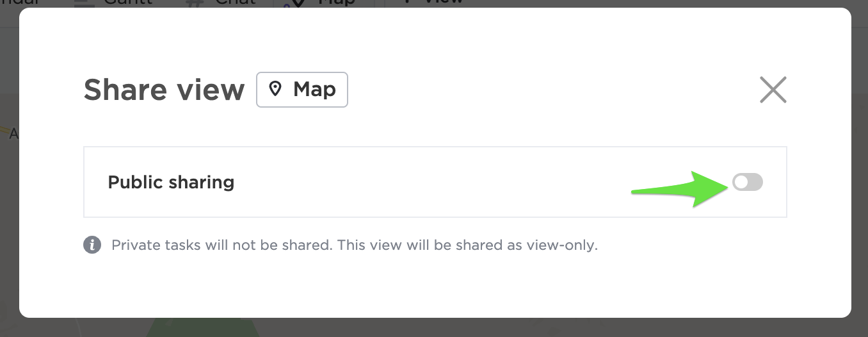The image size is (868, 337).
Task: Click the Gantt bars icon in the views bar
Action: [83, 3]
